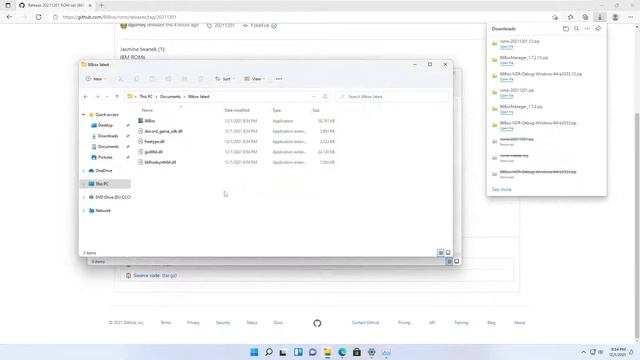
Task: Switch to details view in front Explorer status bar
Action: [441, 253]
